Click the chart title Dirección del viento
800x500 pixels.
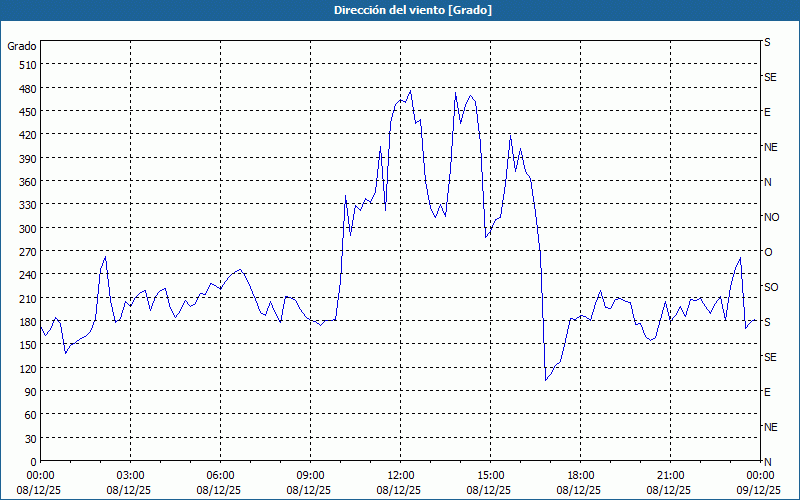399,9
